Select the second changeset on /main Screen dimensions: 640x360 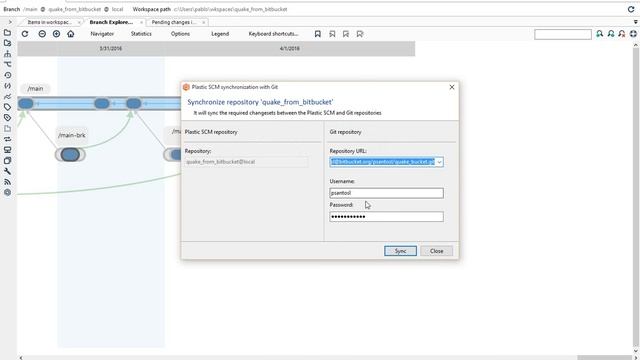coord(102,104)
